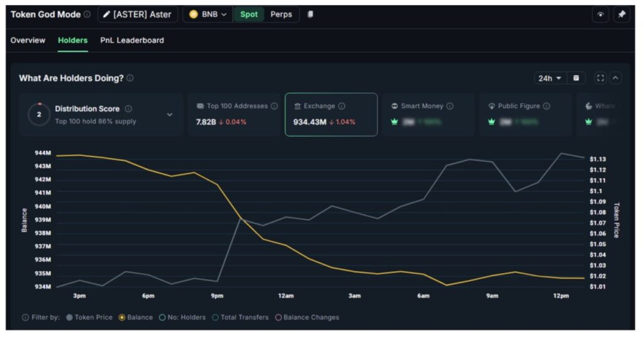
Task: Toggle the No: Holders chart filter
Action: (x=163, y=318)
